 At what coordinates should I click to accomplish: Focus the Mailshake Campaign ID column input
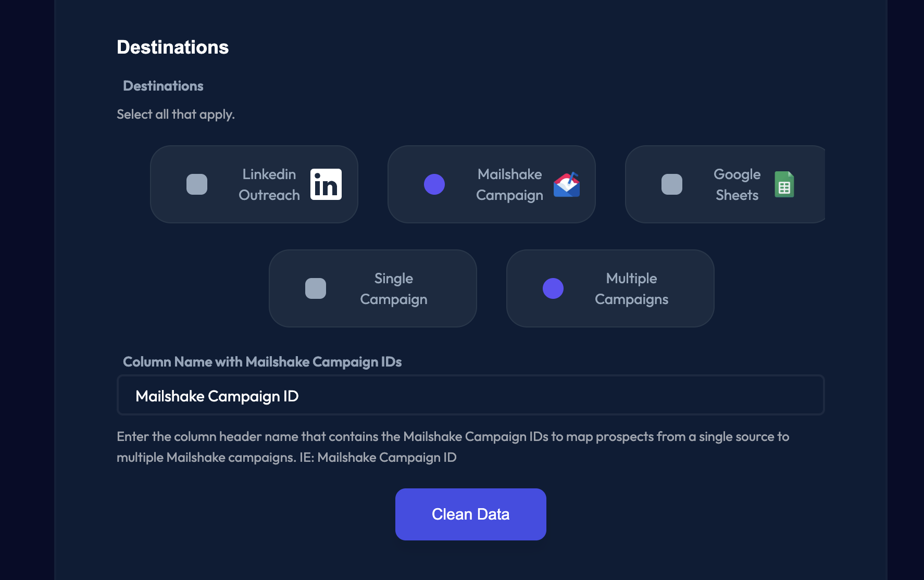(x=470, y=396)
